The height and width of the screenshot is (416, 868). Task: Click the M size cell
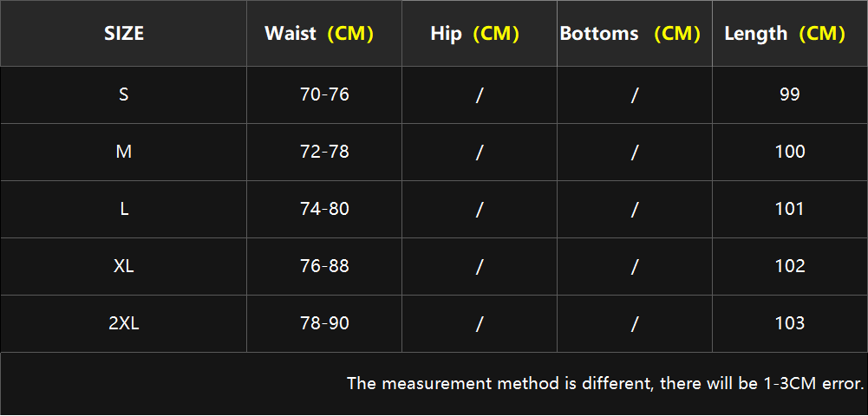[x=123, y=152]
